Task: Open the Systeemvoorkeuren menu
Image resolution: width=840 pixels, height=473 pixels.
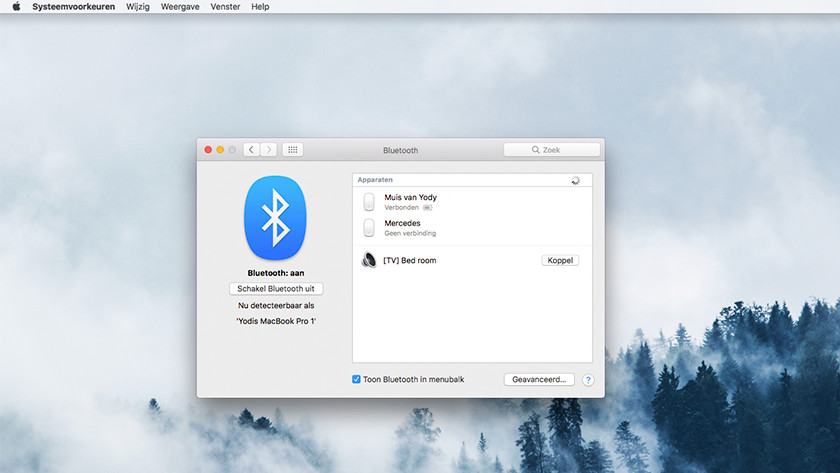Action: 73,6
